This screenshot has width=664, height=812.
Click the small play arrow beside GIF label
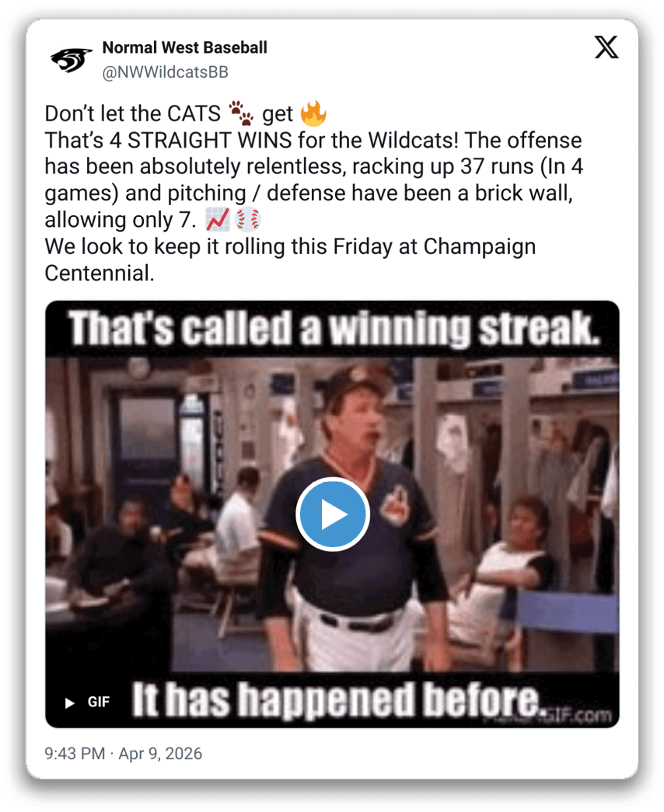pyautogui.click(x=69, y=702)
